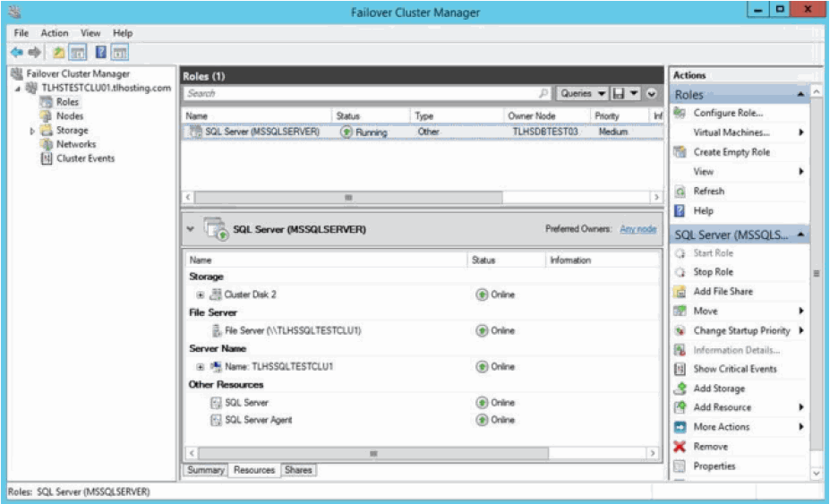The height and width of the screenshot is (504, 830).
Task: Click the Refresh action icon
Action: pyautogui.click(x=680, y=192)
